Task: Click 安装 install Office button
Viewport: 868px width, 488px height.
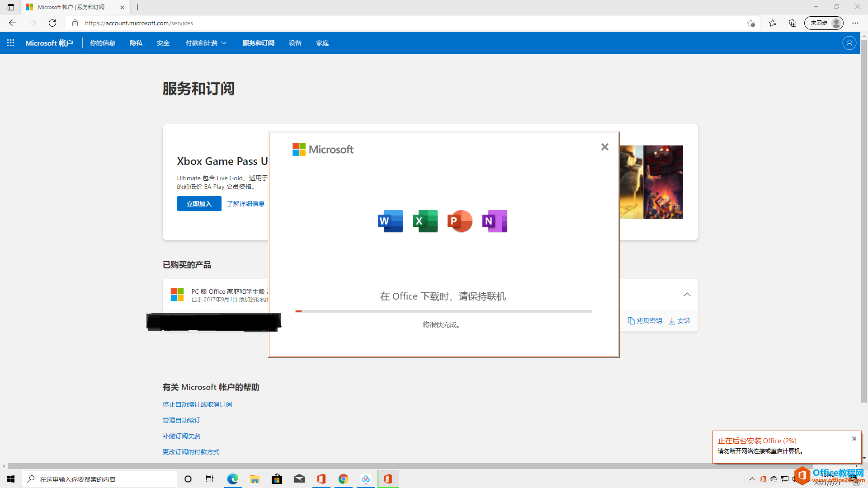Action: pos(679,320)
